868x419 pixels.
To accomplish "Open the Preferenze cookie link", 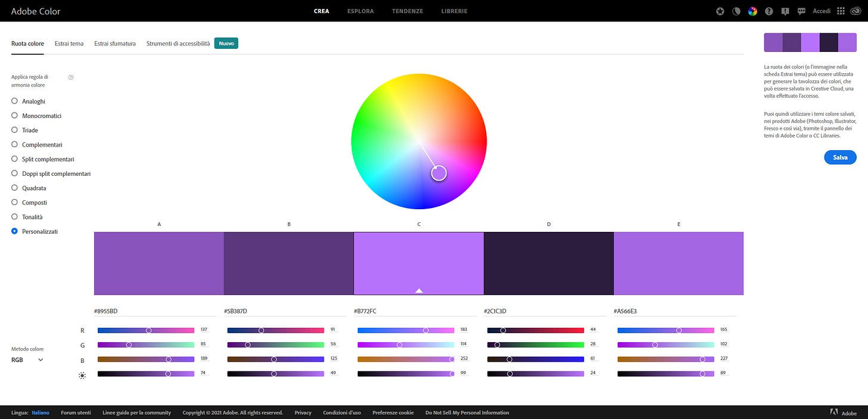I will click(x=393, y=412).
